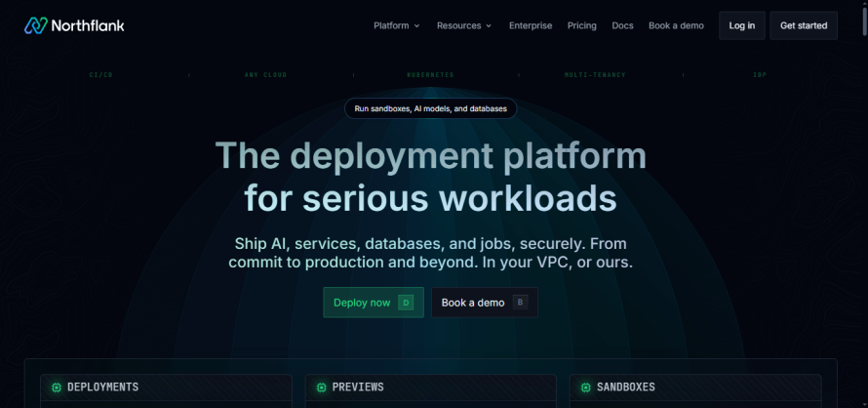The width and height of the screenshot is (868, 408).
Task: Click the DEPLOYMENTS chip icon
Action: click(57, 388)
